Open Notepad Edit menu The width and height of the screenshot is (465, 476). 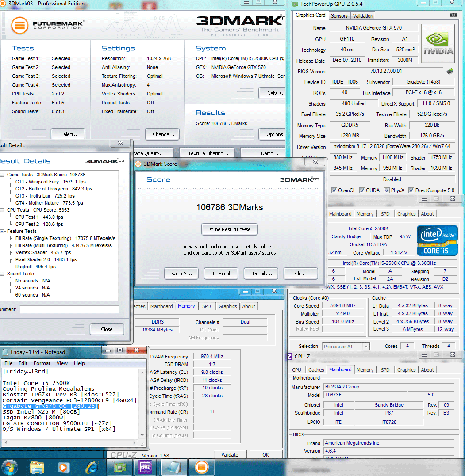click(23, 363)
